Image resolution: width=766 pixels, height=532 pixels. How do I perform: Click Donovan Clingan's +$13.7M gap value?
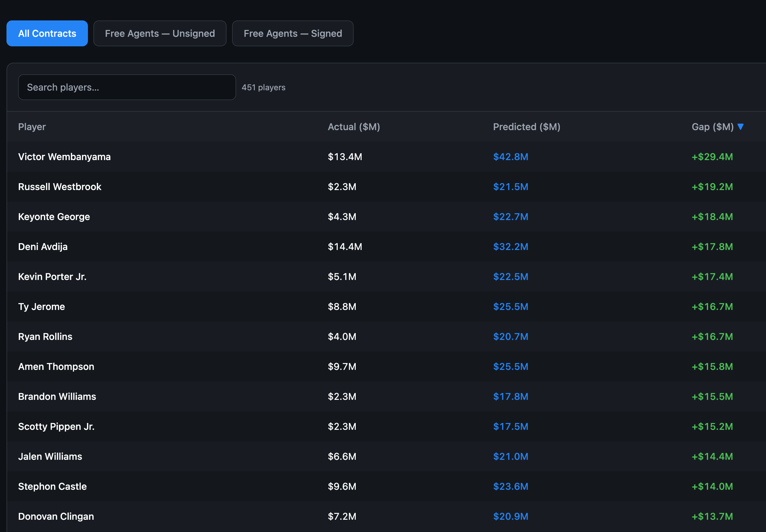point(712,516)
